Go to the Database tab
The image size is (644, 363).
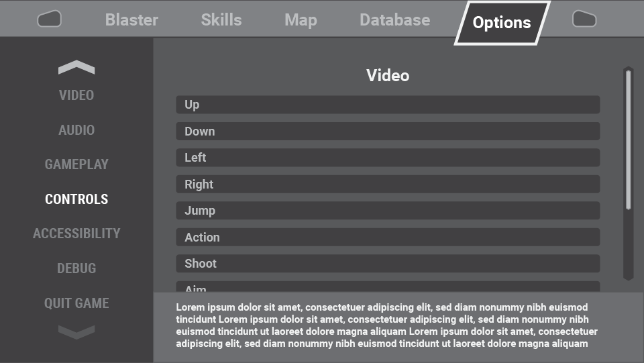coord(395,19)
